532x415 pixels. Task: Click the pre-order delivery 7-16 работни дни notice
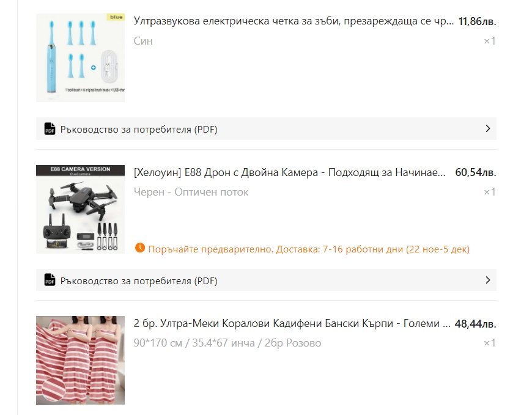point(309,249)
